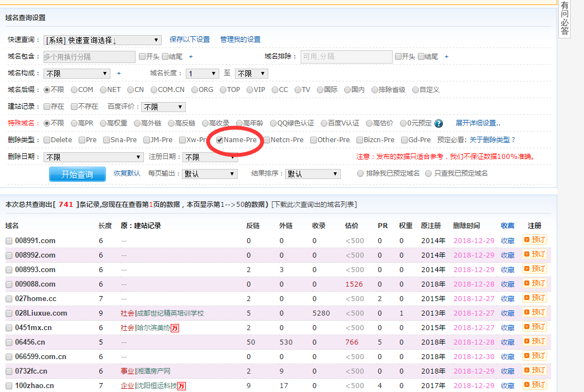Click the 恢复默认 link

click(127, 173)
